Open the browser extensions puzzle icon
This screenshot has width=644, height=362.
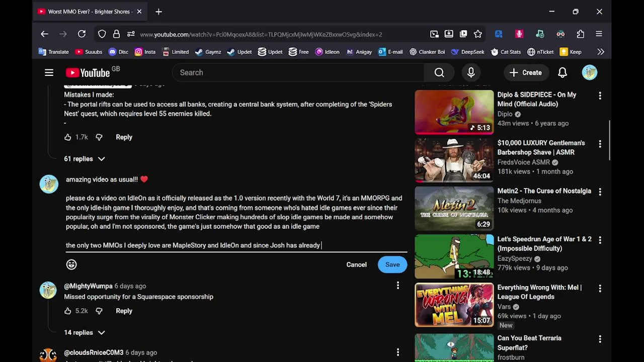tap(581, 34)
